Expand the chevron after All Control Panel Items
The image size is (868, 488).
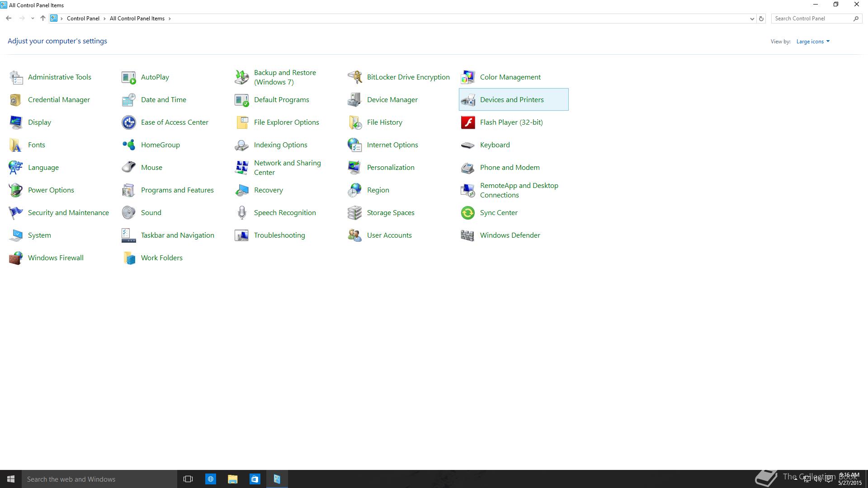coord(170,19)
